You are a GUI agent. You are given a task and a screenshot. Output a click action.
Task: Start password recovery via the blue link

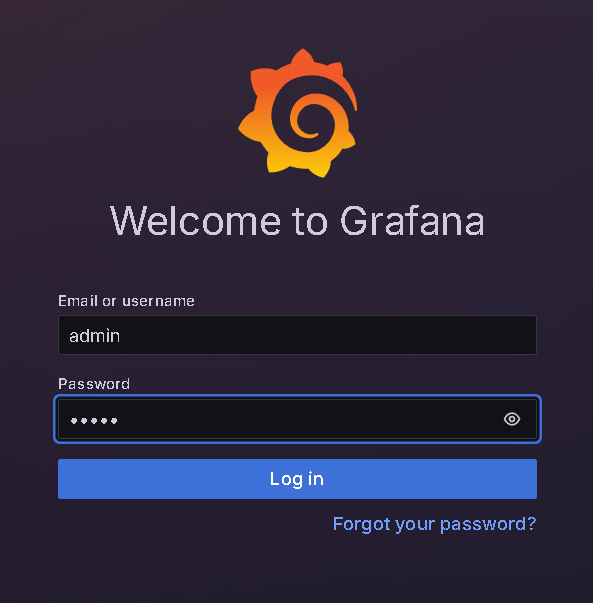click(x=434, y=524)
